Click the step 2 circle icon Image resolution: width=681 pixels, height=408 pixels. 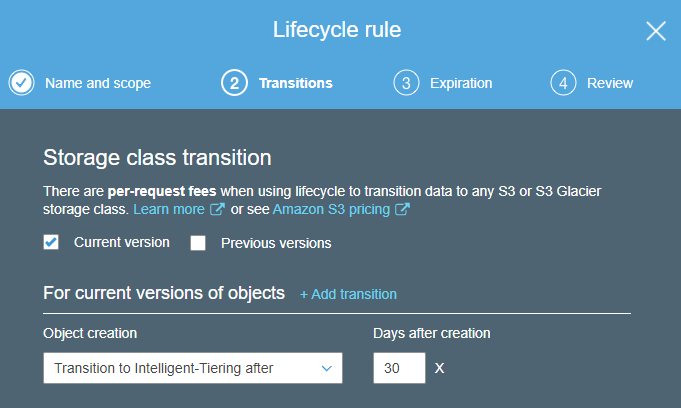tap(234, 83)
